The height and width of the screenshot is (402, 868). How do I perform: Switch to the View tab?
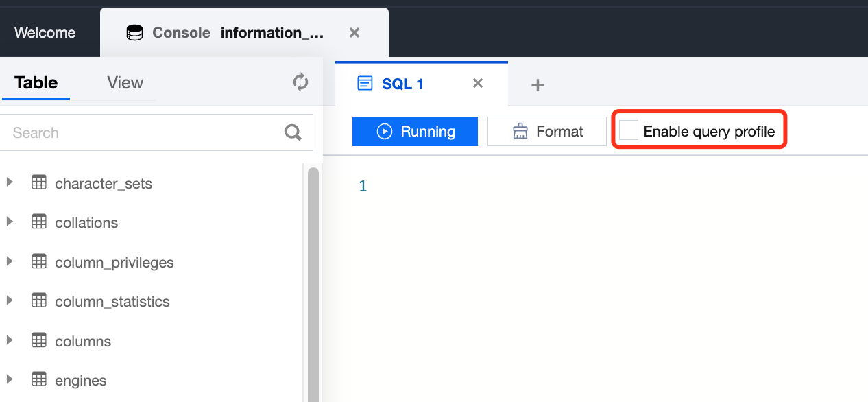point(125,83)
